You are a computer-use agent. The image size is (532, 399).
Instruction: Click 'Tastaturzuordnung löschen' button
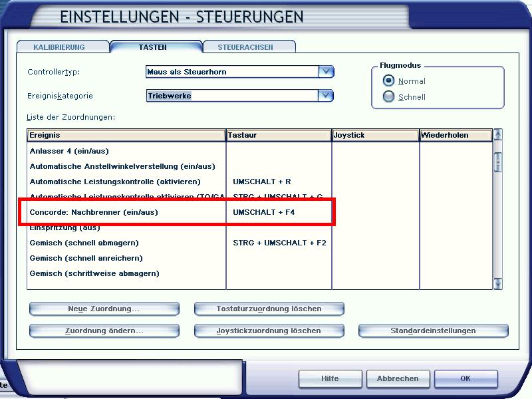269,309
